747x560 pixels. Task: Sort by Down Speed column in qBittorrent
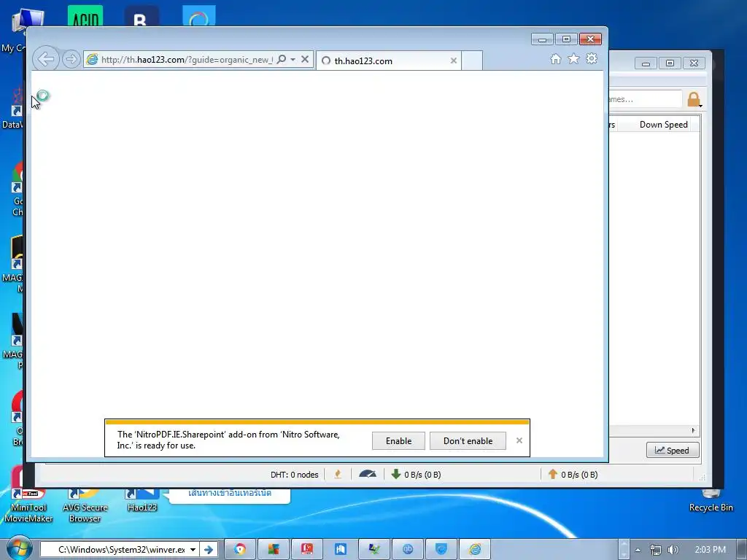pos(663,125)
